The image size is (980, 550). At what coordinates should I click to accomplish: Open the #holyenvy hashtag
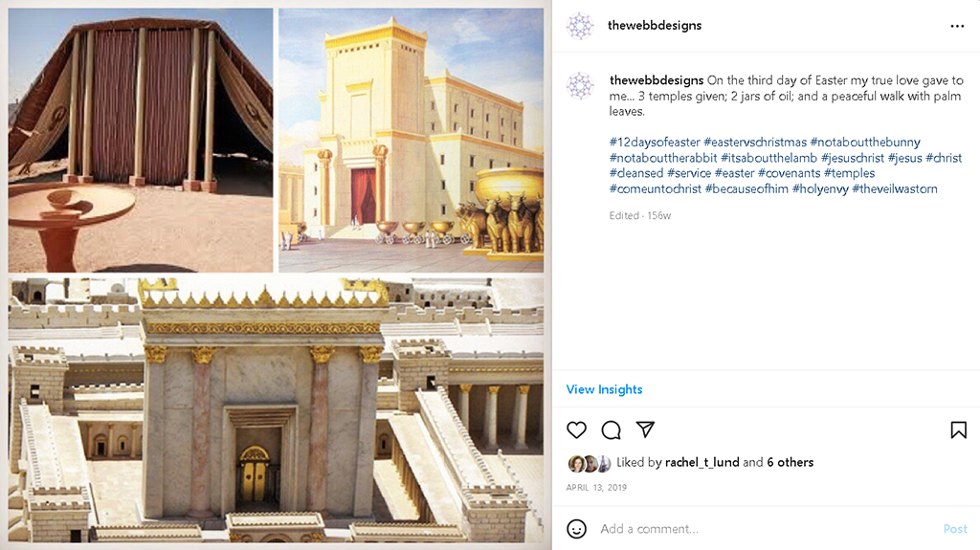820,188
